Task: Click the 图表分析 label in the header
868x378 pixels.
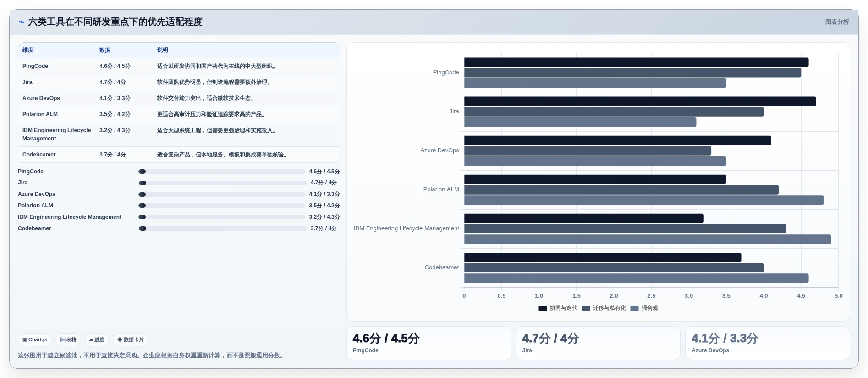Action: [837, 22]
